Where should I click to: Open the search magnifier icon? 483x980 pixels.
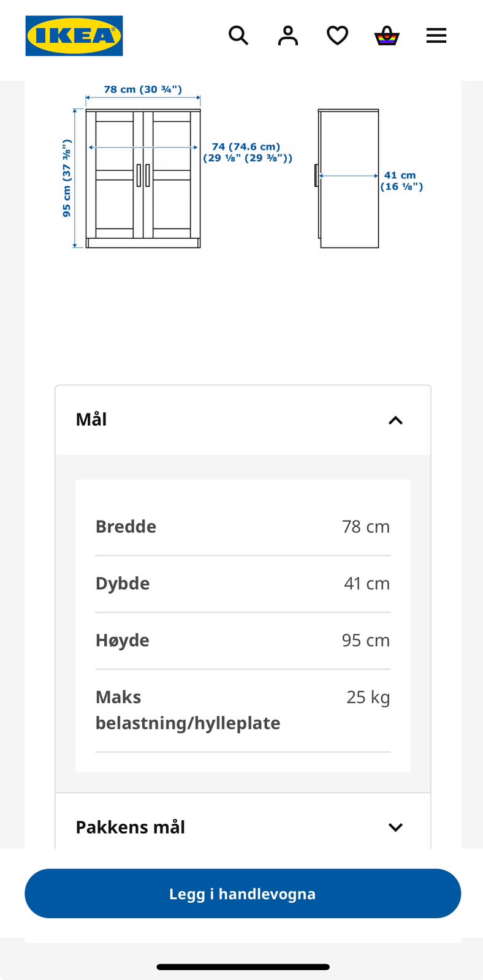point(238,36)
